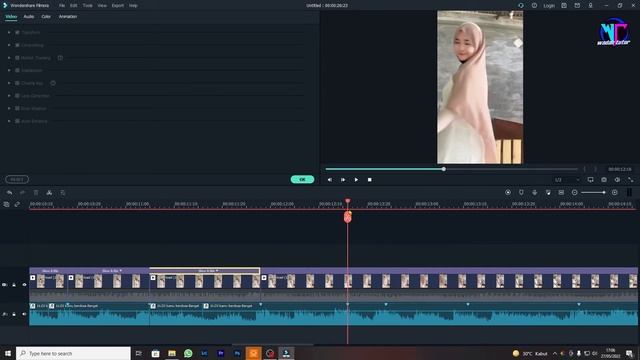Record a voiceover with microphone icon
The height and width of the screenshot is (360, 640).
click(535, 192)
